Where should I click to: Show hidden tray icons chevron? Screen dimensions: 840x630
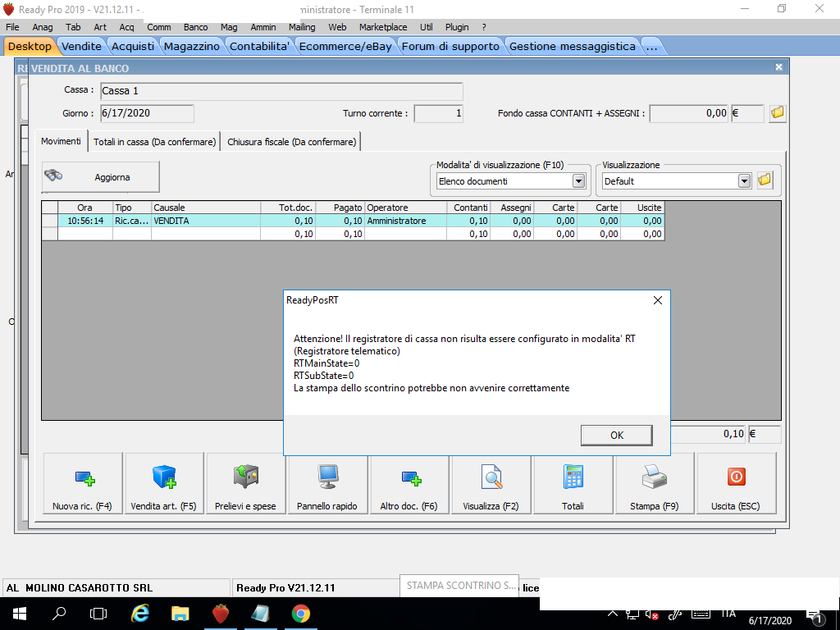point(612,614)
